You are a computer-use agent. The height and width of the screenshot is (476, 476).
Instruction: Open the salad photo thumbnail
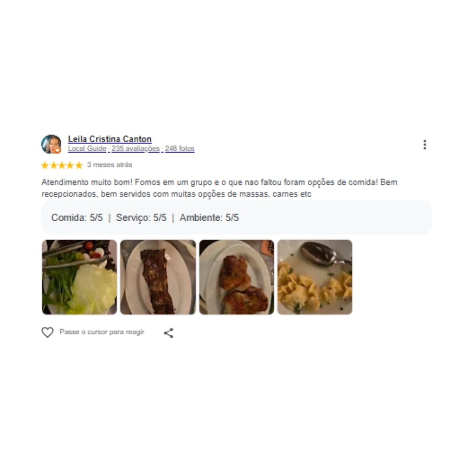click(79, 277)
